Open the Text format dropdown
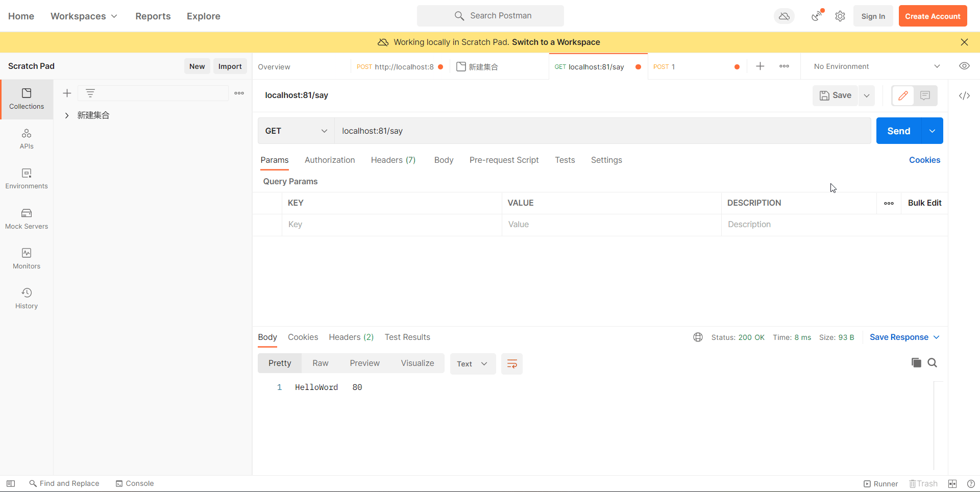The width and height of the screenshot is (980, 492). click(x=473, y=364)
